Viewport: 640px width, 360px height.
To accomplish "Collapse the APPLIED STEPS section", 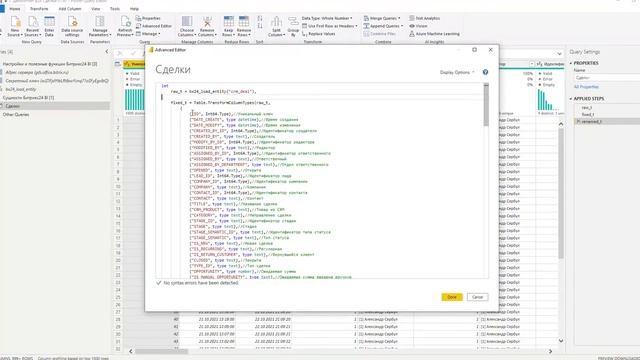I will click(571, 99).
